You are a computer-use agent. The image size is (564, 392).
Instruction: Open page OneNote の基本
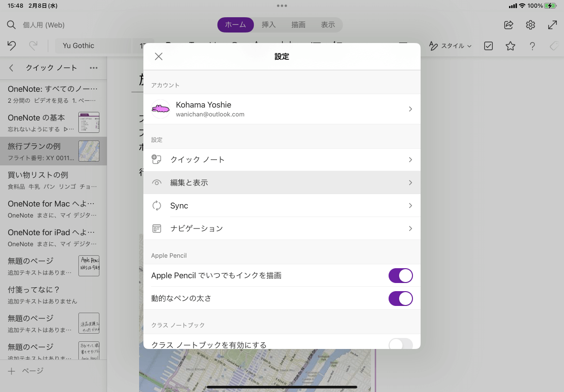(x=53, y=122)
